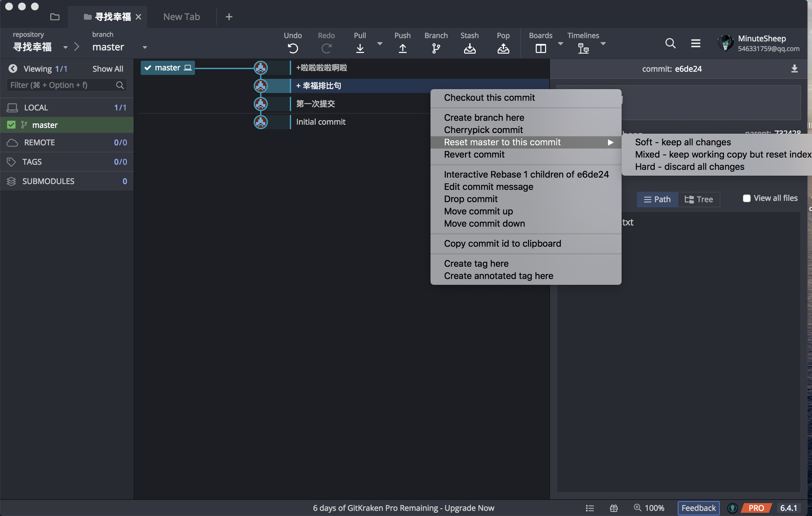Viewport: 812px width, 516px height.
Task: Toggle the View all files checkbox
Action: coord(746,199)
